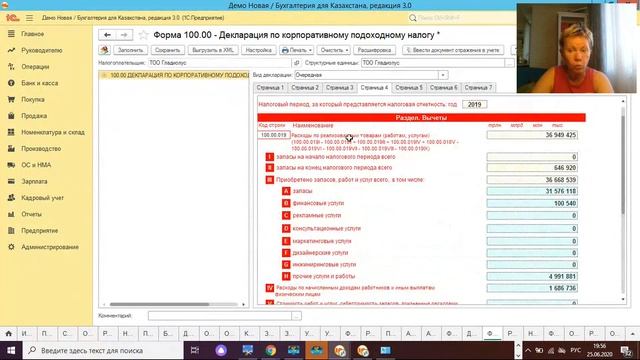Select прочие услуги и работы value 4 991 881
The height and width of the screenshot is (360, 640).
(x=532, y=276)
